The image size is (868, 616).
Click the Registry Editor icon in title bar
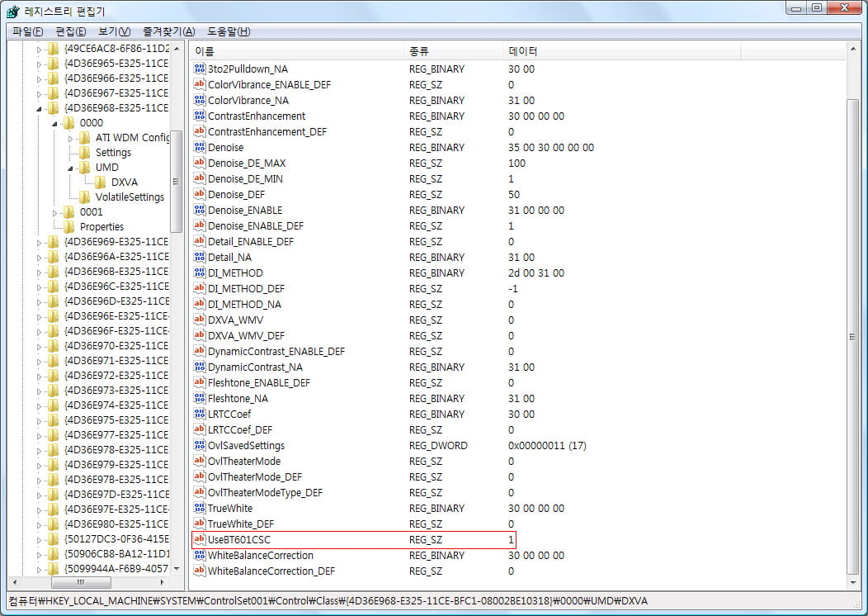(x=13, y=12)
